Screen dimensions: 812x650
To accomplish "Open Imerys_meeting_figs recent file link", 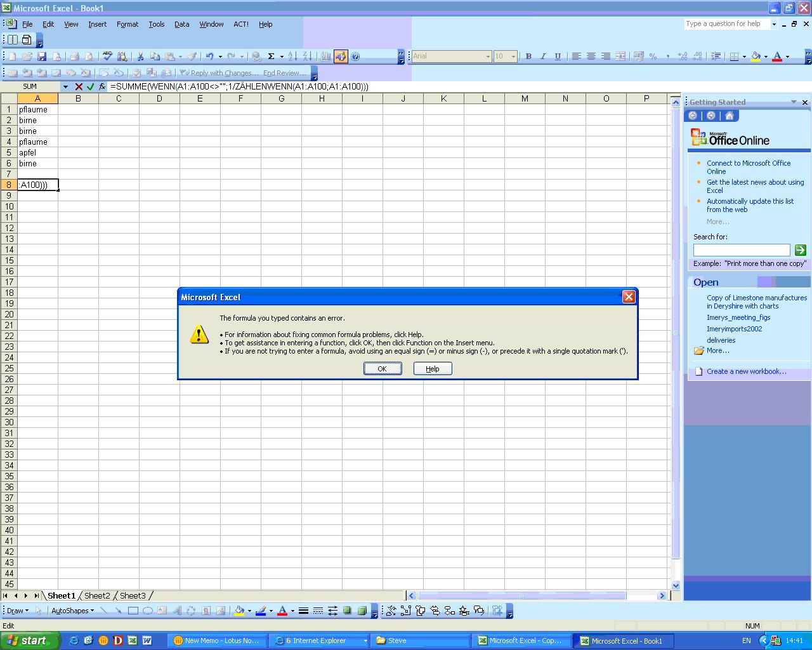I will tap(738, 317).
